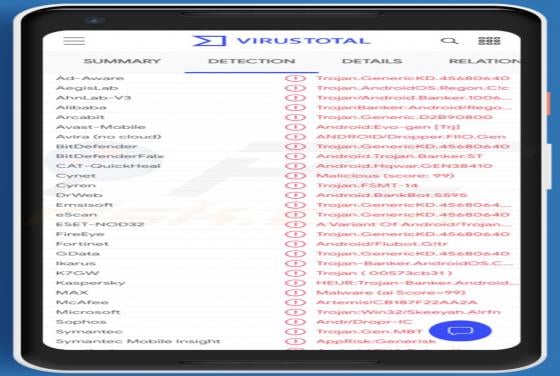Click detection 'Android.Trojan.Banker.ST'
Image resolution: width=560 pixels, height=376 pixels.
(x=399, y=156)
